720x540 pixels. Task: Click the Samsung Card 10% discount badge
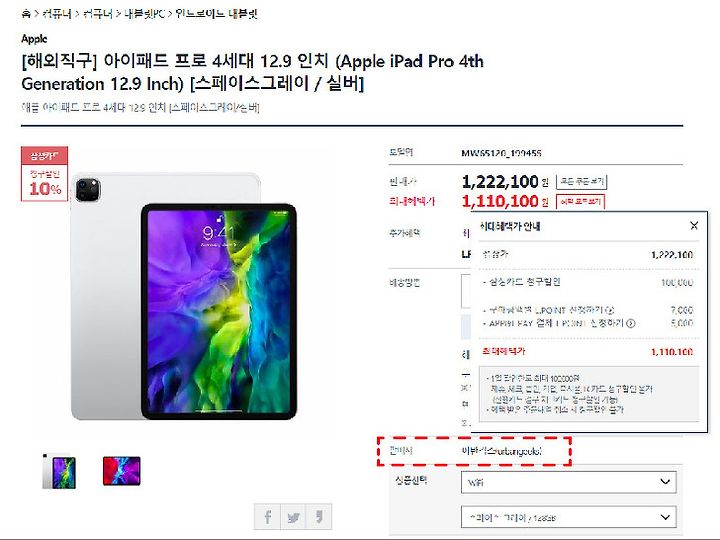(45, 174)
